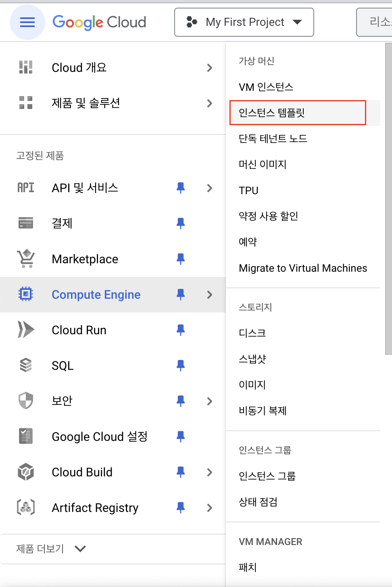Image resolution: width=392 pixels, height=587 pixels.
Task: Unpin Artifact Registry from pinned products
Action: (x=181, y=507)
